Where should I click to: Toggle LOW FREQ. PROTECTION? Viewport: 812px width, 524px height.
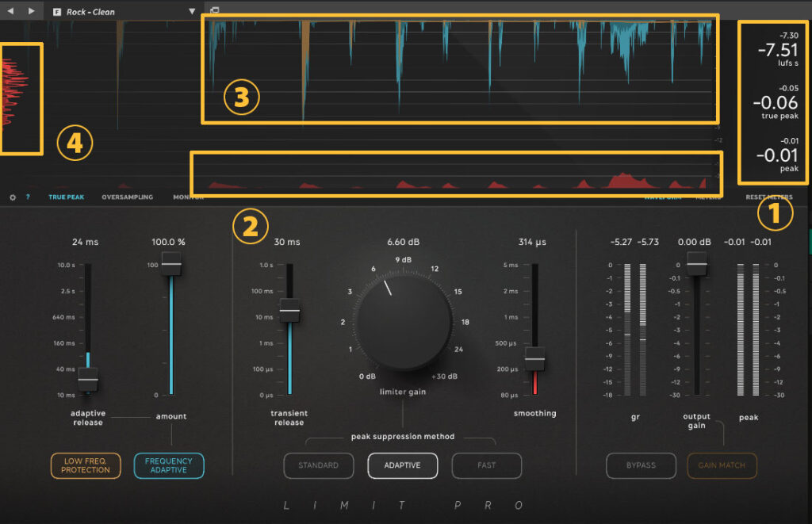tap(86, 465)
